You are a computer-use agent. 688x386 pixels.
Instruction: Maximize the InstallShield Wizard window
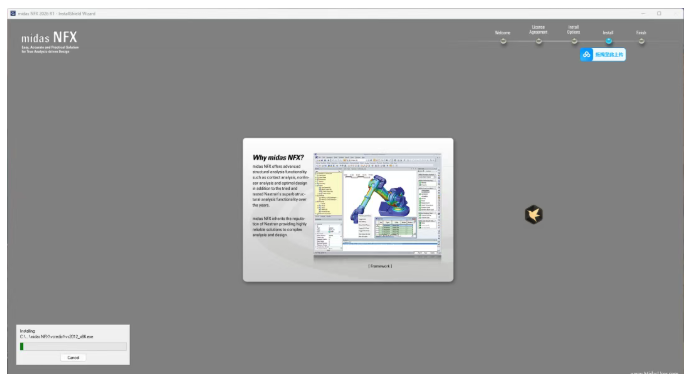click(x=659, y=14)
